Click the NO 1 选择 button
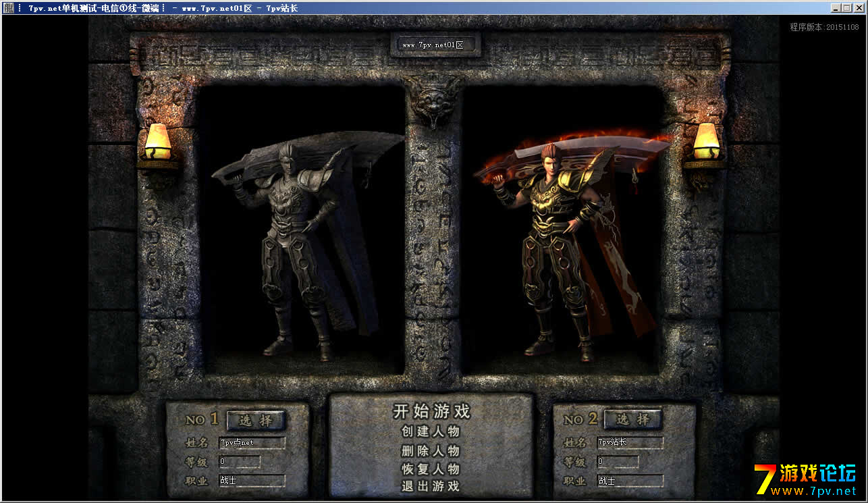Image resolution: width=868 pixels, height=503 pixels. pyautogui.click(x=256, y=420)
